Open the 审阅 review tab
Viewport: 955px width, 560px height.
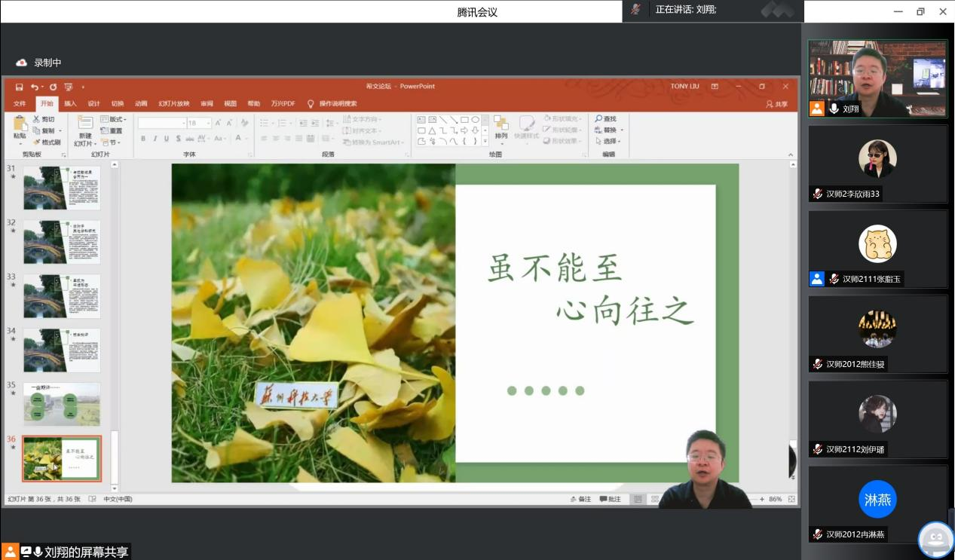207,104
